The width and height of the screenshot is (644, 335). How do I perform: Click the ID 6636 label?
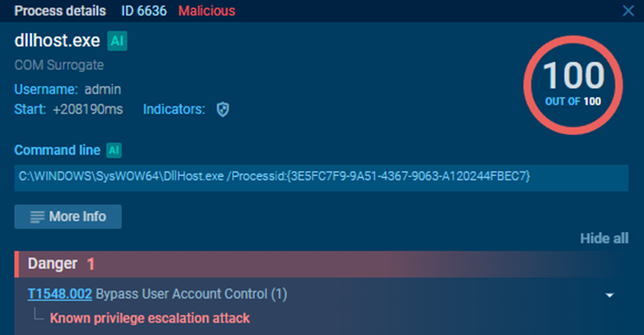pyautogui.click(x=144, y=11)
